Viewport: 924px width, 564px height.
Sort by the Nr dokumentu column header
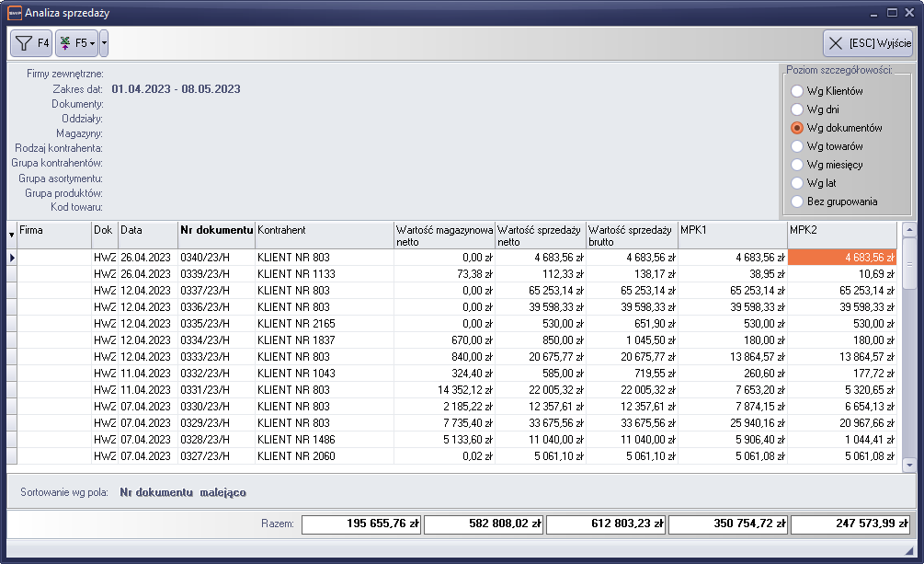215,229
